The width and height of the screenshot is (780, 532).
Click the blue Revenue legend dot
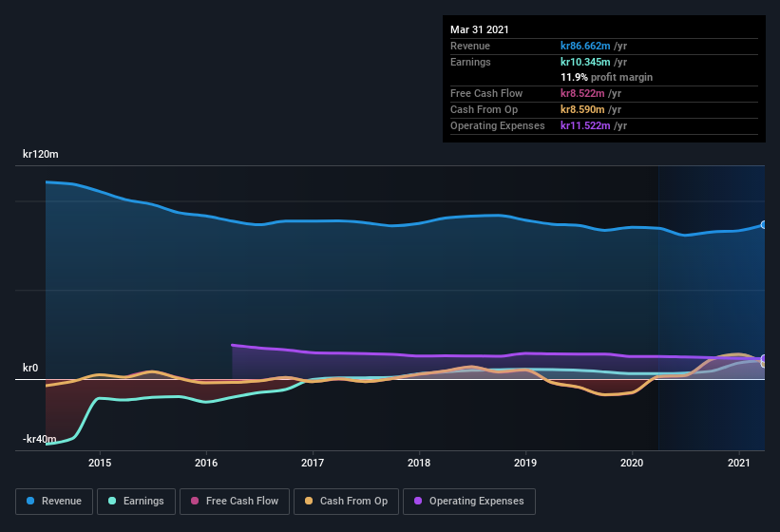click(x=31, y=501)
